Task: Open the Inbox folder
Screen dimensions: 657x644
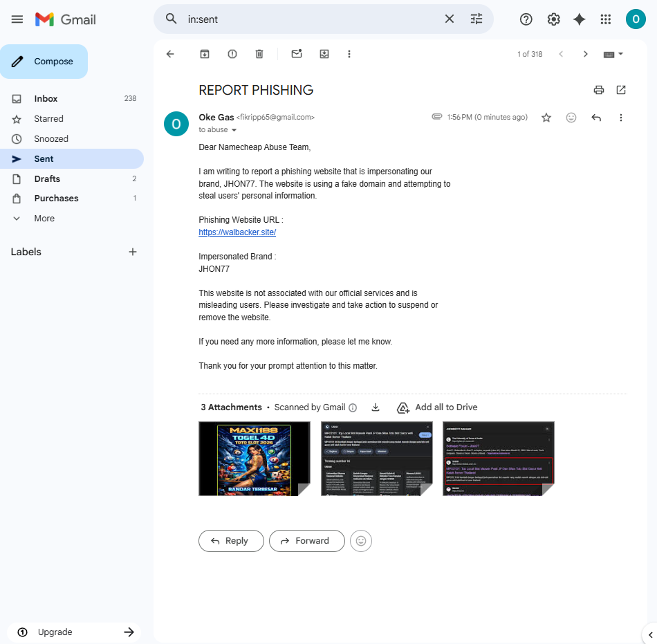Action: point(72,99)
